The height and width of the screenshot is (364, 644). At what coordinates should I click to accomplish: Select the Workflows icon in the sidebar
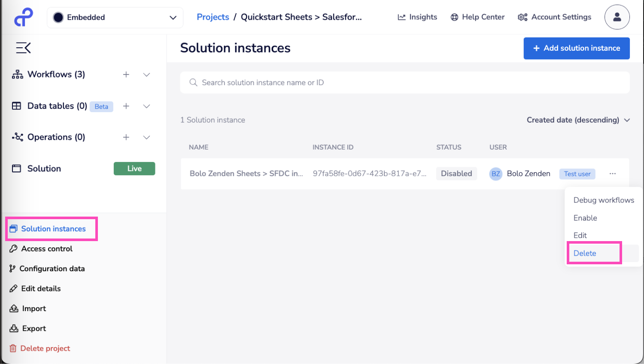[x=17, y=74]
